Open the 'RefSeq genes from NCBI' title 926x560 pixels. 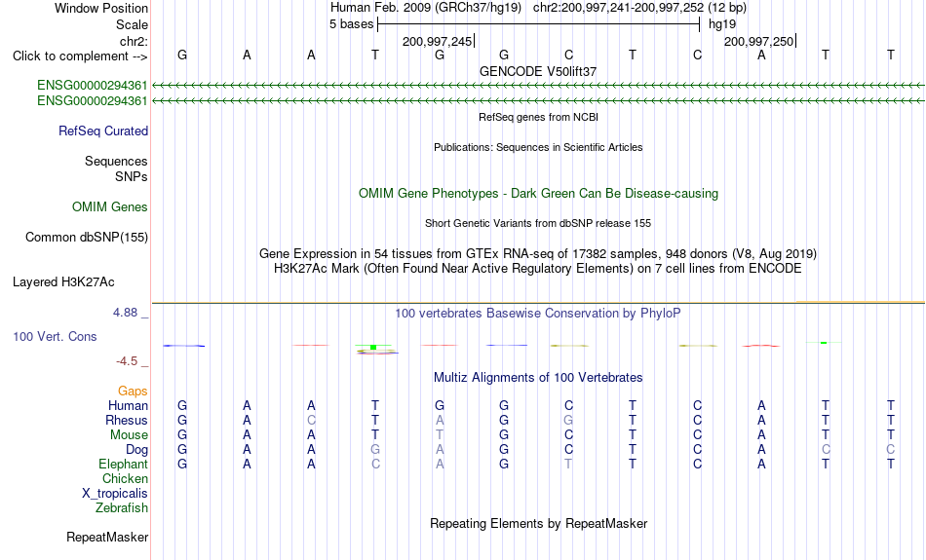(538, 117)
